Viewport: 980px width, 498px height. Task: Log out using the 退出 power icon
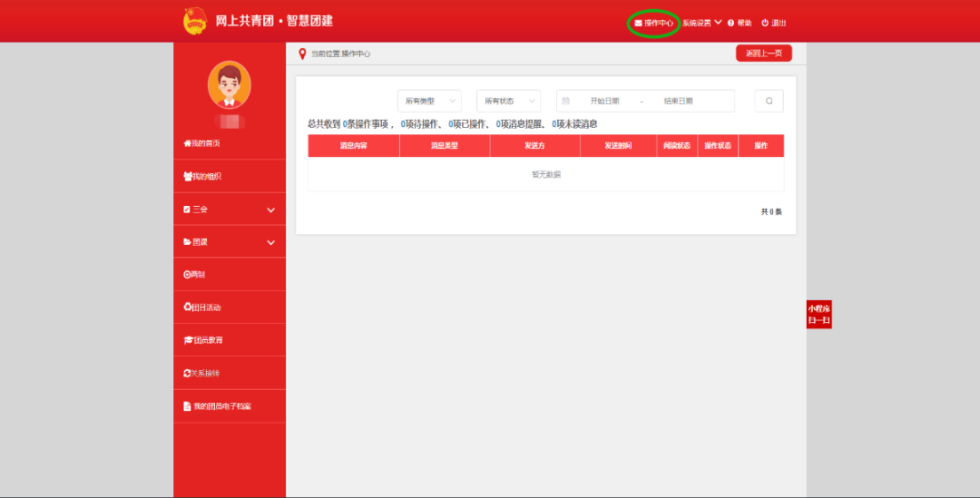[x=774, y=23]
